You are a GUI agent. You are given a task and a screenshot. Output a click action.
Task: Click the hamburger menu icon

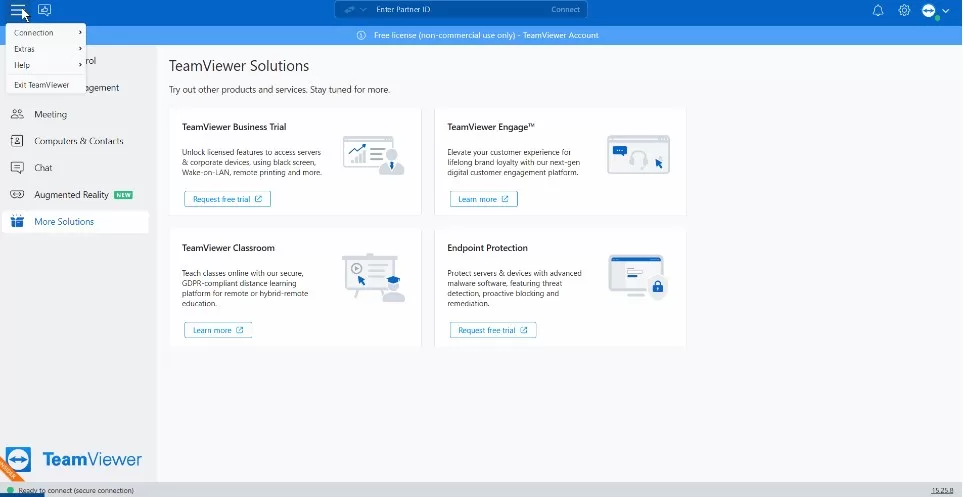[x=18, y=10]
